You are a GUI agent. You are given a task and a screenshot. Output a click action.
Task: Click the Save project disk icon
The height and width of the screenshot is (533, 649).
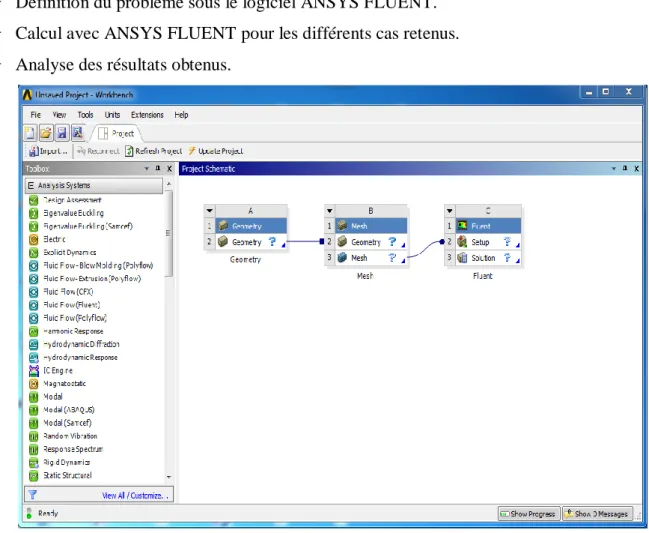62,133
